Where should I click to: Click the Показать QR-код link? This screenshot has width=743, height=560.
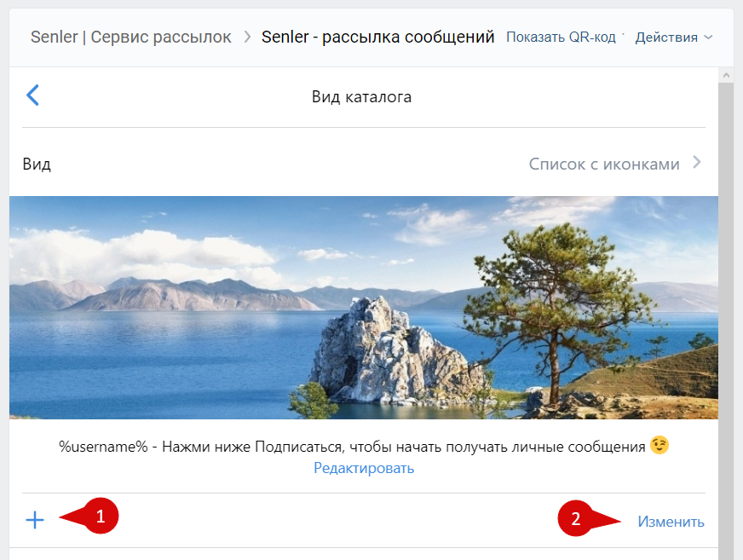click(x=561, y=38)
